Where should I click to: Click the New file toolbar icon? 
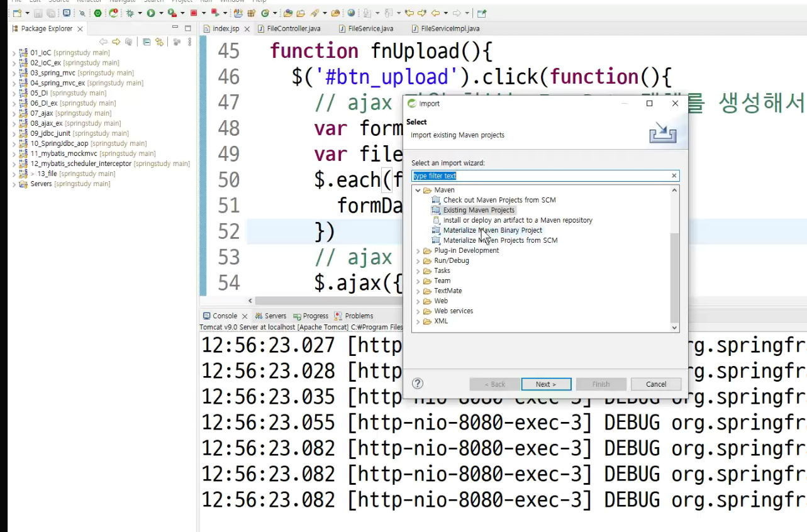(x=16, y=13)
